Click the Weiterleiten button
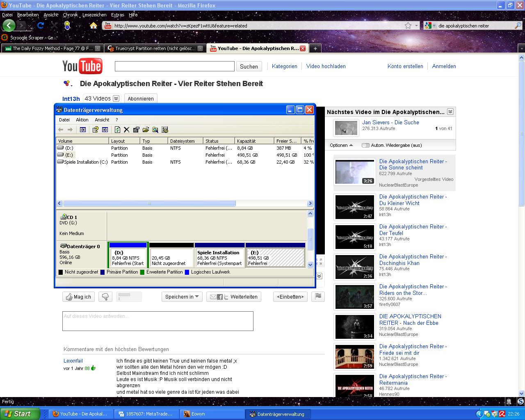The width and height of the screenshot is (525, 420). [234, 297]
